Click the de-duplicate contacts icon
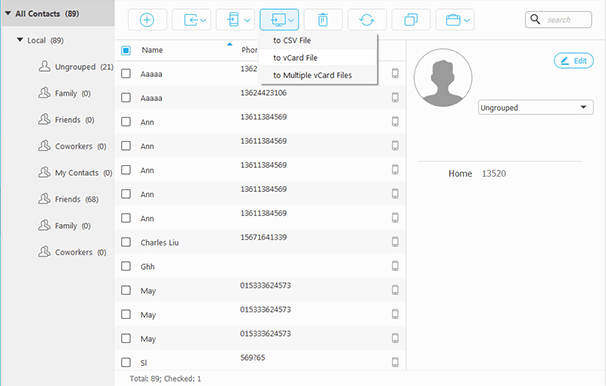This screenshot has height=386, width=606. pyautogui.click(x=411, y=20)
